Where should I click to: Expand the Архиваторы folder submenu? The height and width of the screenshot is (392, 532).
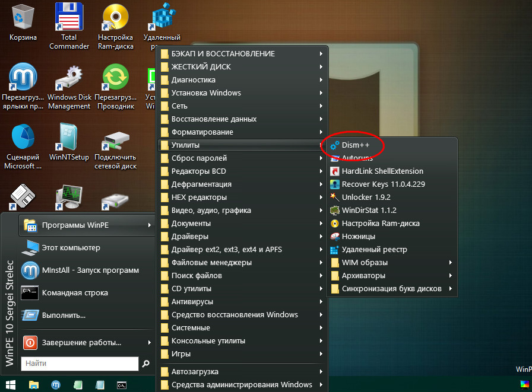(x=363, y=275)
